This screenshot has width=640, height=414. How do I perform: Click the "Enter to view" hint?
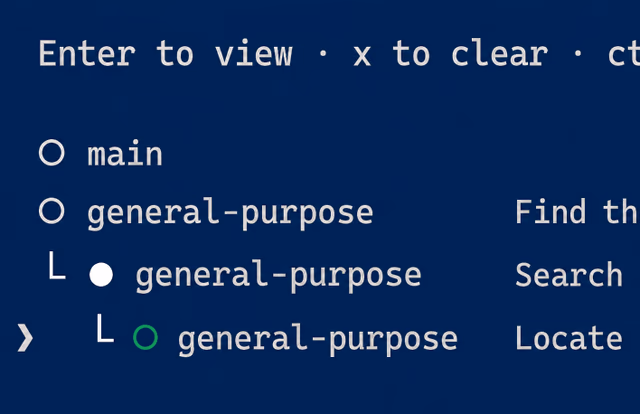[166, 53]
